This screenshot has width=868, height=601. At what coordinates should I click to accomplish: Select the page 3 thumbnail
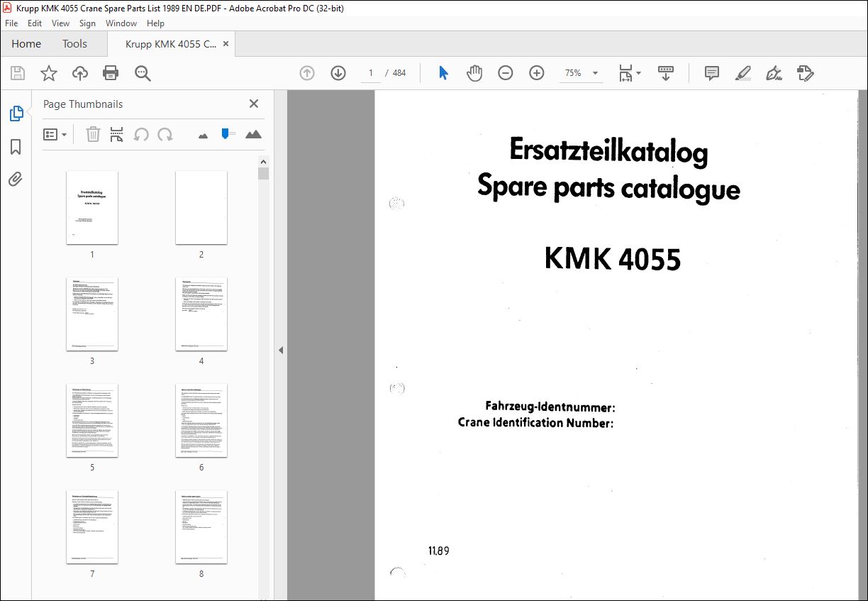[92, 314]
